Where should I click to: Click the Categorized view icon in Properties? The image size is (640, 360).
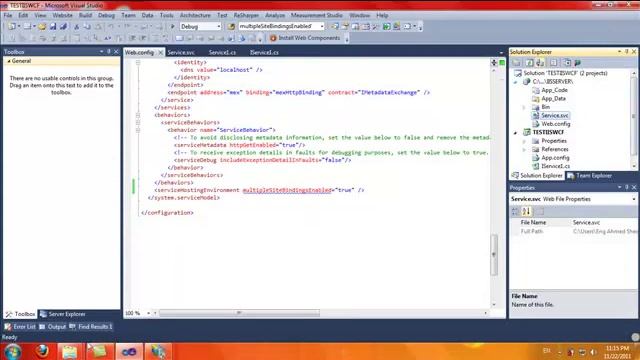coord(516,211)
